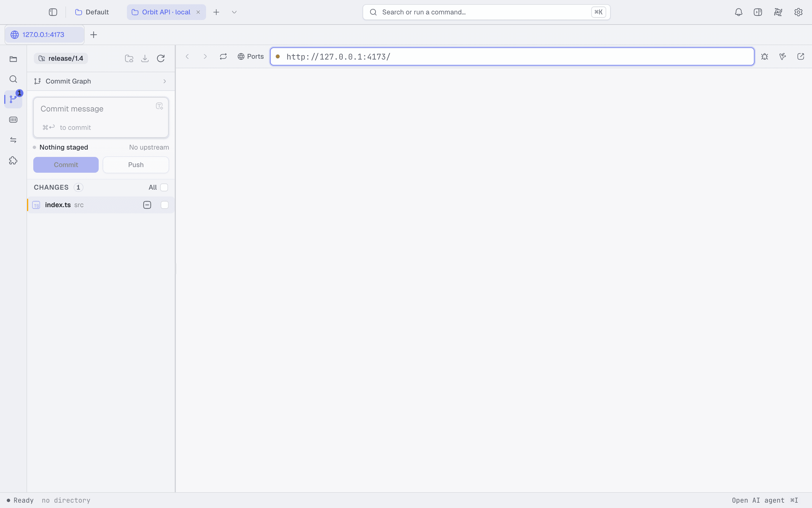Go back in the browser preview
Viewport: 812px width, 508px height.
187,56
